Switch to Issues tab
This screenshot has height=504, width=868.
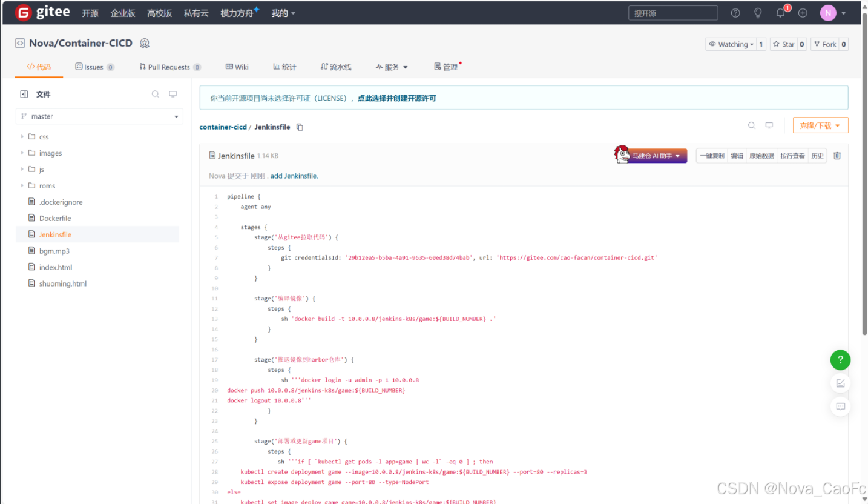pyautogui.click(x=94, y=67)
